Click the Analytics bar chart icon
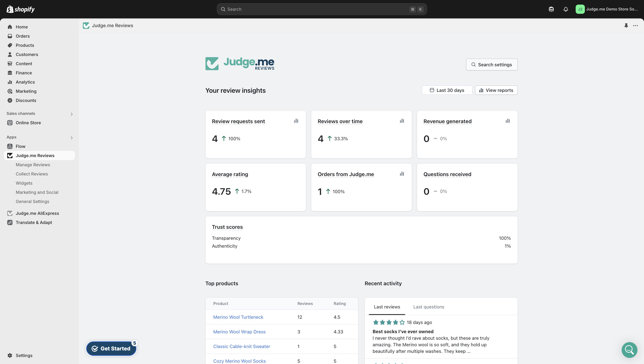 click(x=10, y=82)
